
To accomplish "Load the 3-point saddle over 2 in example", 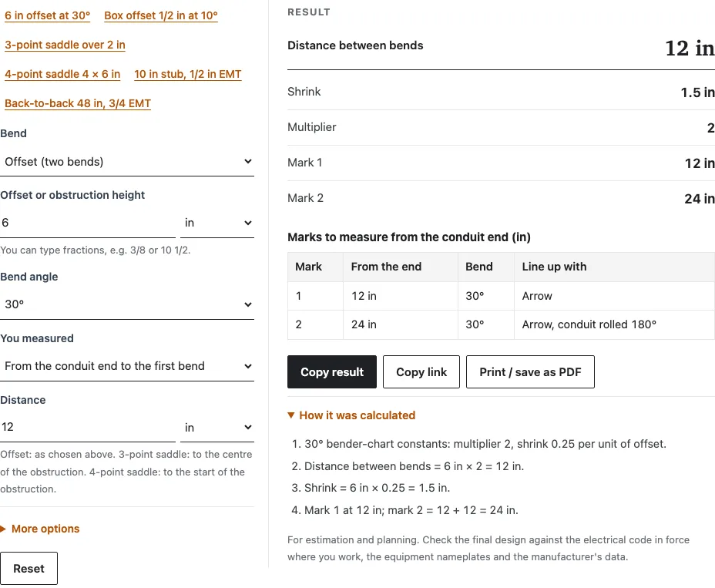I will point(65,45).
